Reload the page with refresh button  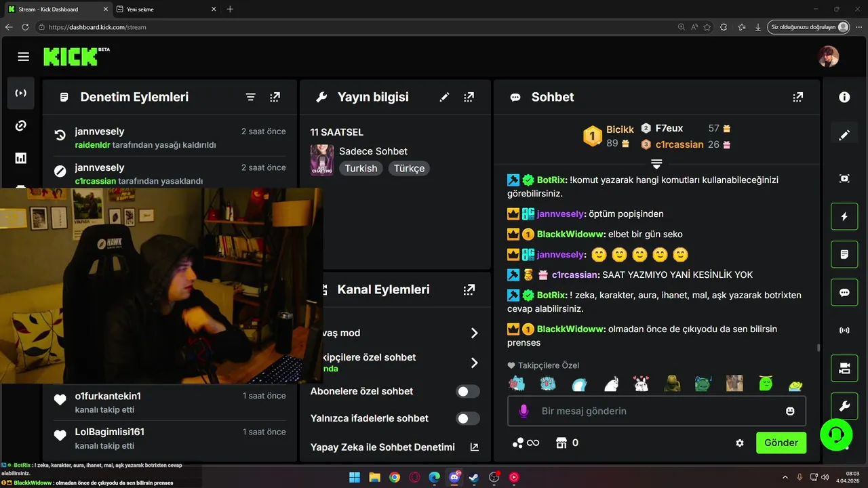25,27
